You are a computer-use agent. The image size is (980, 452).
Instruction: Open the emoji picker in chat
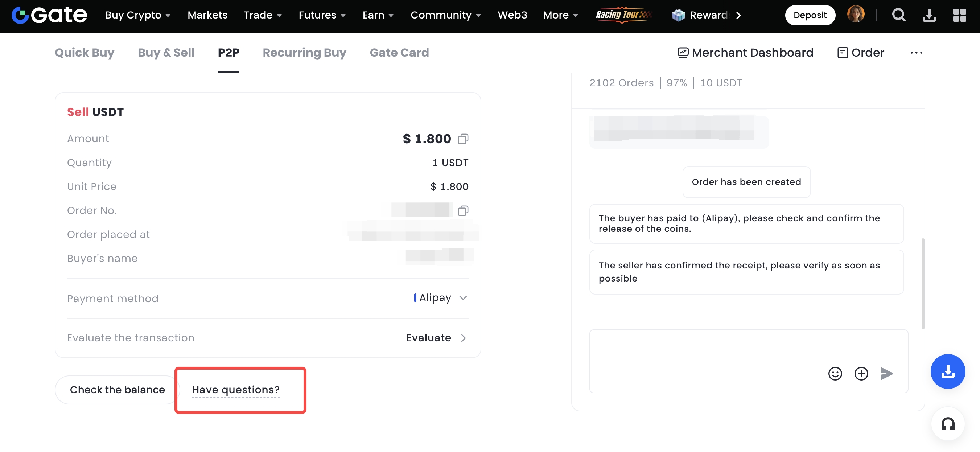point(835,374)
